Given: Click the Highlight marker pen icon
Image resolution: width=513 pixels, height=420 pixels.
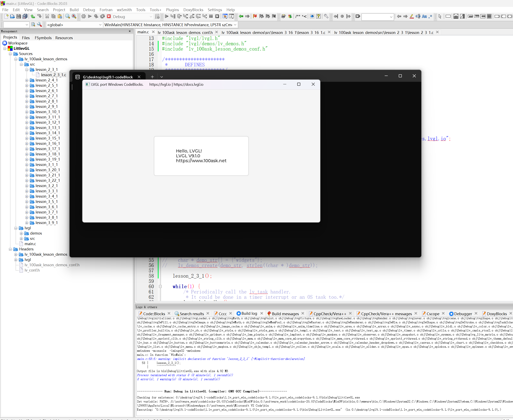Looking at the screenshot, I should click(412, 16).
